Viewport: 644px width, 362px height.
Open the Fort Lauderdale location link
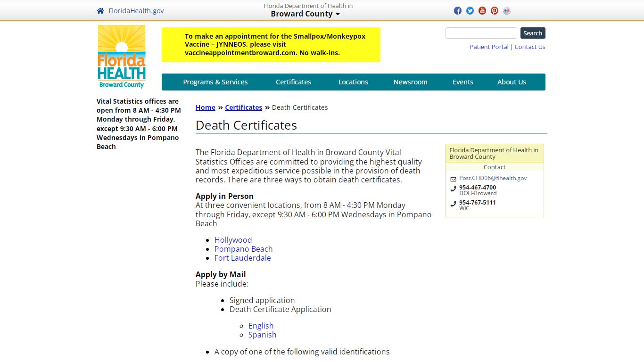[242, 258]
